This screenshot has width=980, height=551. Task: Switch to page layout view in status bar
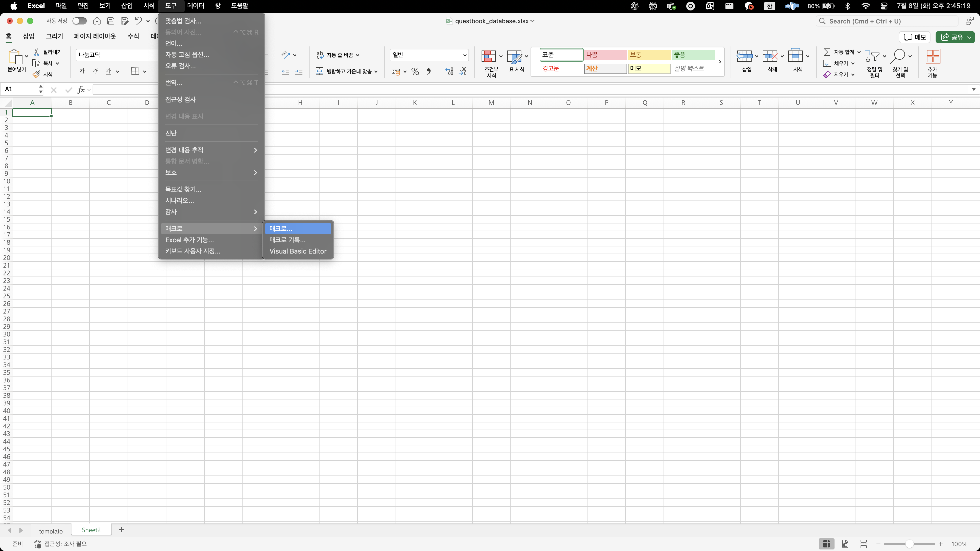(845, 544)
